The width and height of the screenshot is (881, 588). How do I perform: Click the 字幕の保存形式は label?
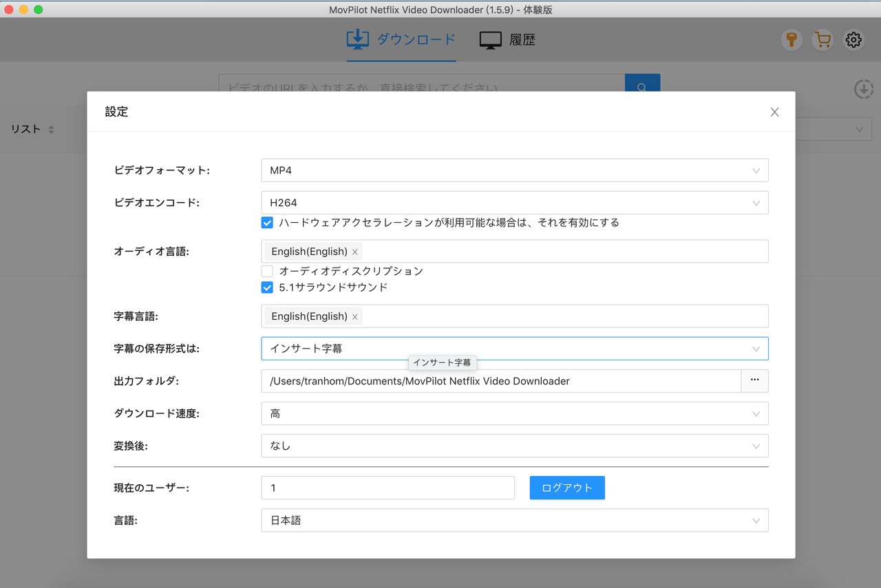pos(156,349)
